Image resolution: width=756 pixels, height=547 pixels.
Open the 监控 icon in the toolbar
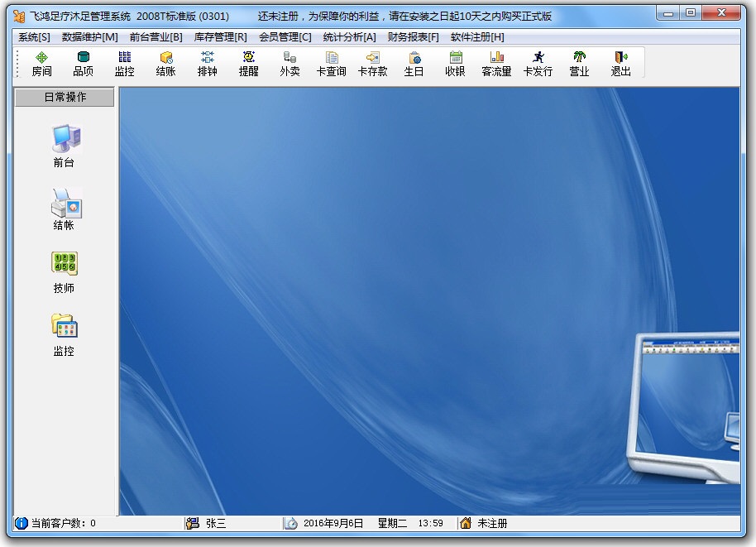(x=124, y=64)
